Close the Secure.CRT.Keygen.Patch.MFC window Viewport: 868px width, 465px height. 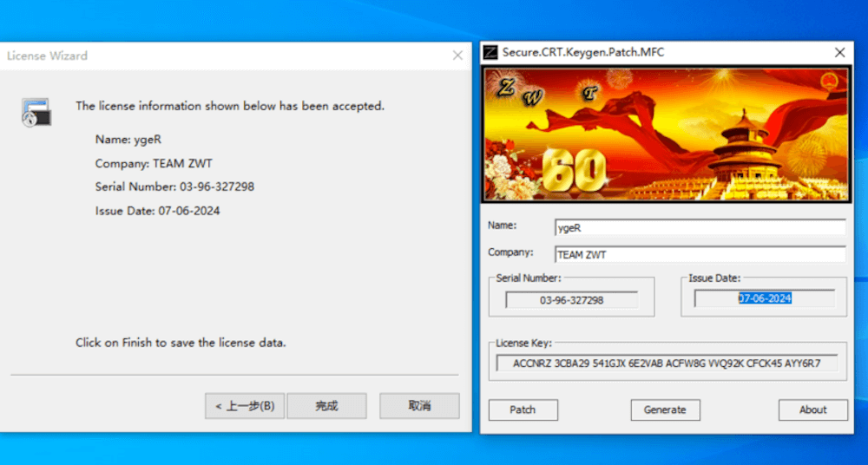(839, 53)
